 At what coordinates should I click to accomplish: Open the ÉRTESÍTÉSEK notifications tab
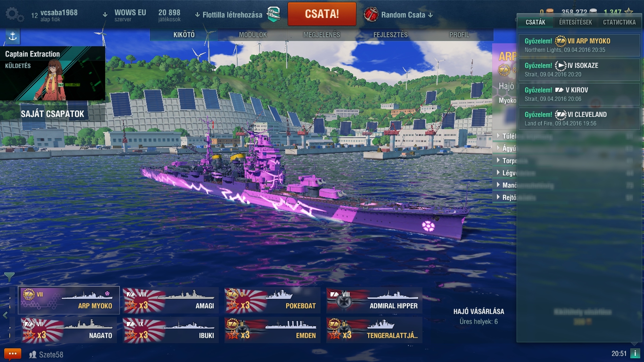tap(575, 22)
